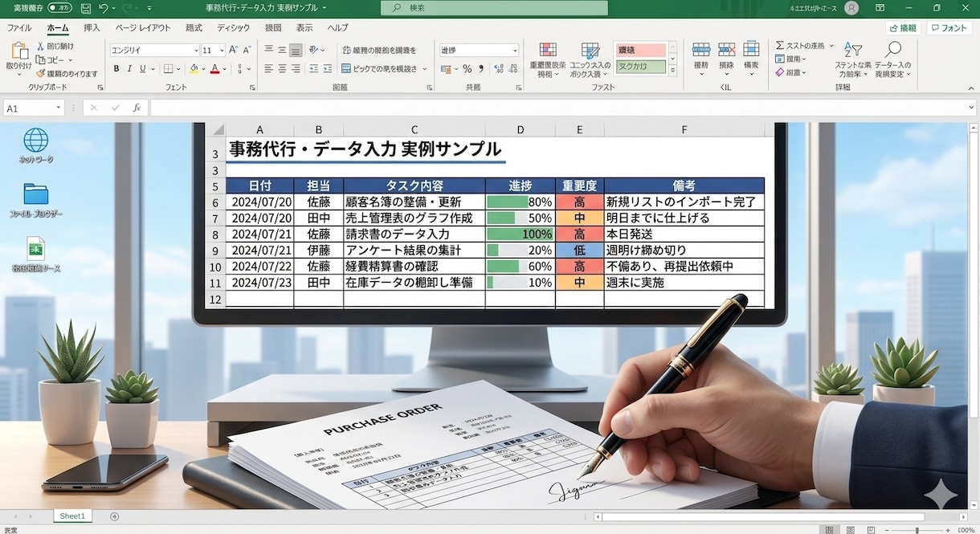Click the Insert Function fx icon
The width and height of the screenshot is (980, 534).
137,108
